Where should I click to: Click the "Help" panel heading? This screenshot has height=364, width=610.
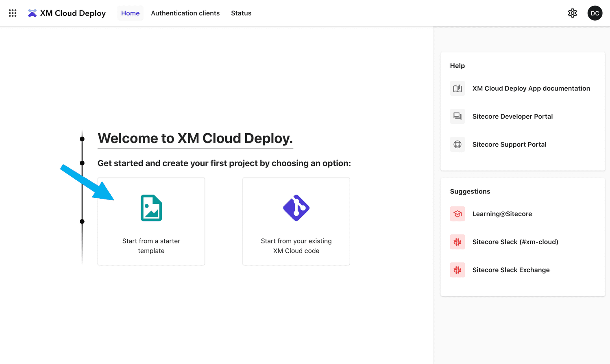click(x=457, y=65)
